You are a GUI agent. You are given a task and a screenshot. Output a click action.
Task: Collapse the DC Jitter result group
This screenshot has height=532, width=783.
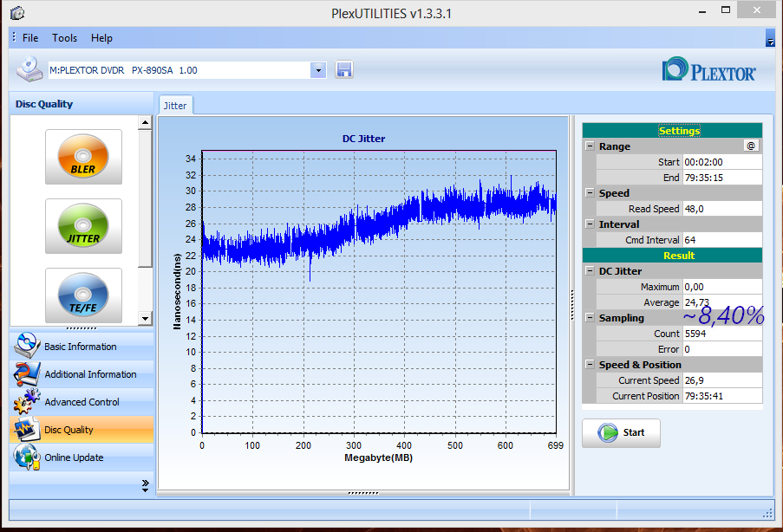[x=590, y=271]
